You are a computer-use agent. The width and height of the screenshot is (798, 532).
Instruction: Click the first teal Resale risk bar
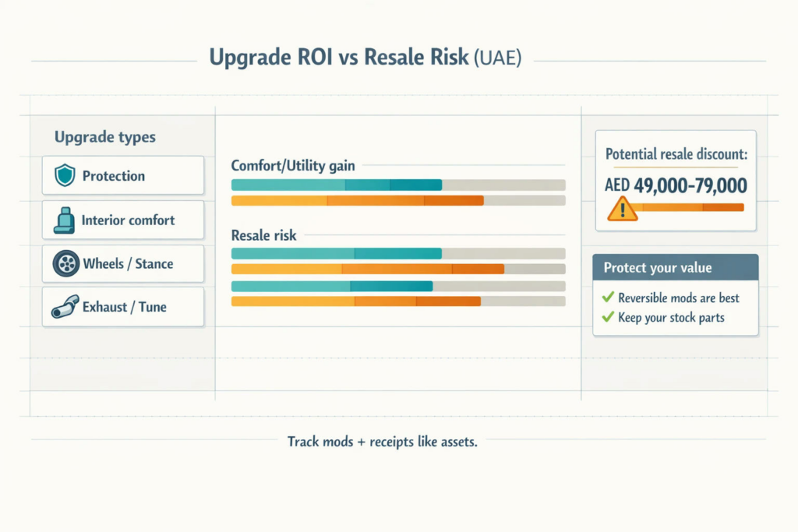(337, 253)
